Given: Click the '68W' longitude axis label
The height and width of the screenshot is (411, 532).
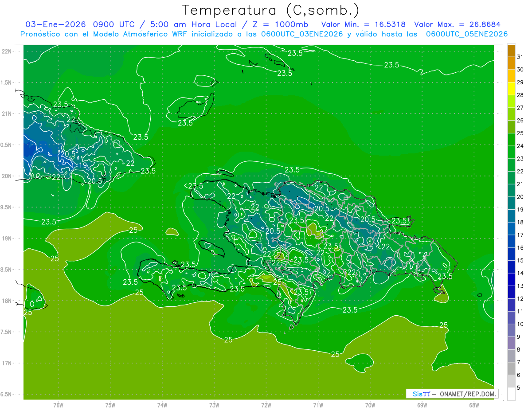Looking at the screenshot, I should point(474,405).
